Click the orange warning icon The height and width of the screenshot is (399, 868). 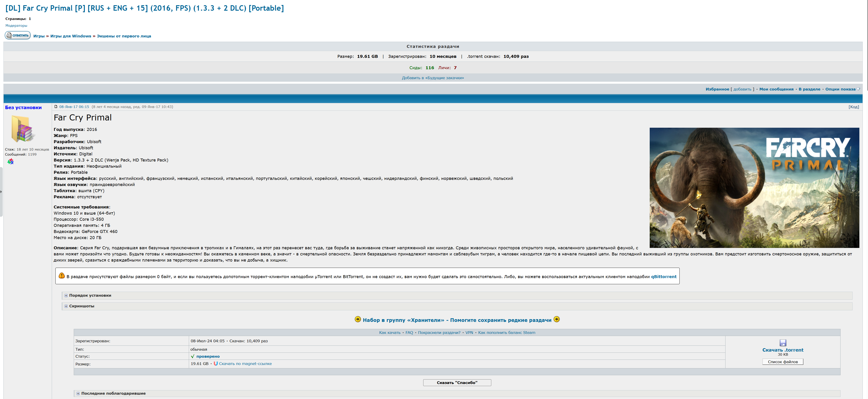62,276
